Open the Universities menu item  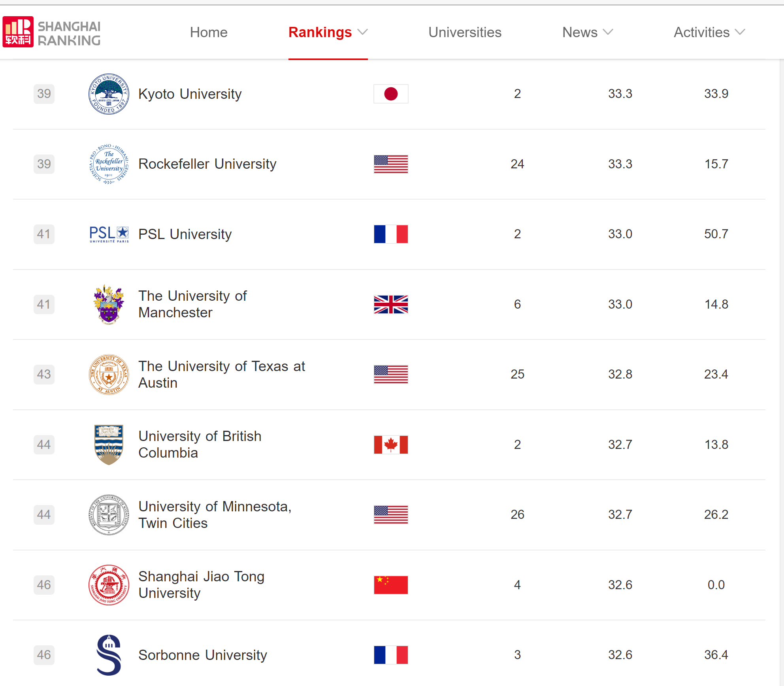(465, 32)
